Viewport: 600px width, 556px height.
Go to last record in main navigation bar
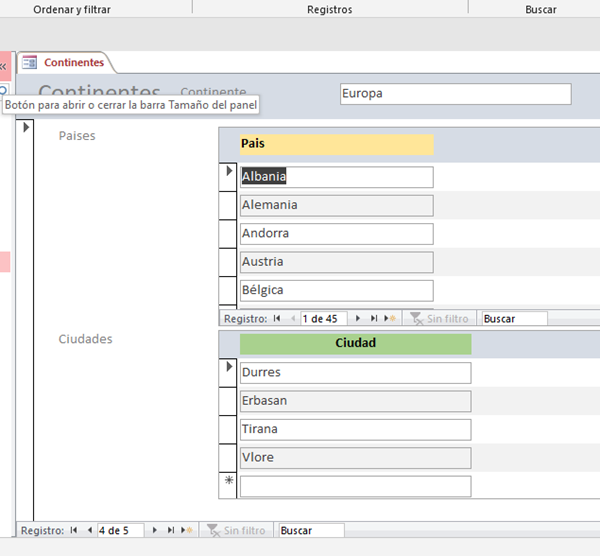pos(171,530)
